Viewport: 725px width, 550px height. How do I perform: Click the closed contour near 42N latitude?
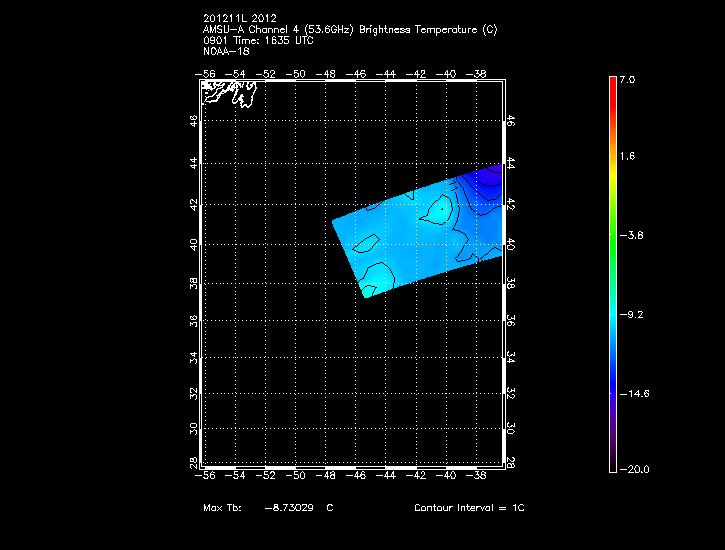coord(438,209)
